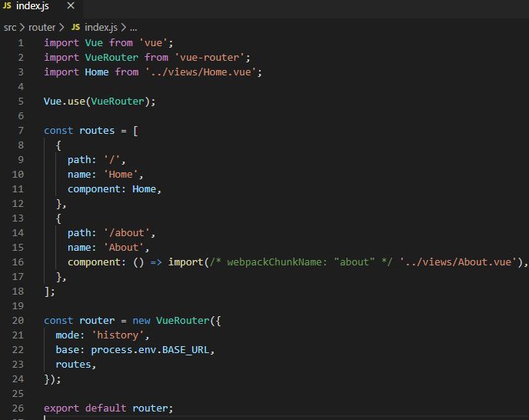This screenshot has height=420, width=529.
Task: Close the index.js editor tab
Action: click(x=71, y=5)
